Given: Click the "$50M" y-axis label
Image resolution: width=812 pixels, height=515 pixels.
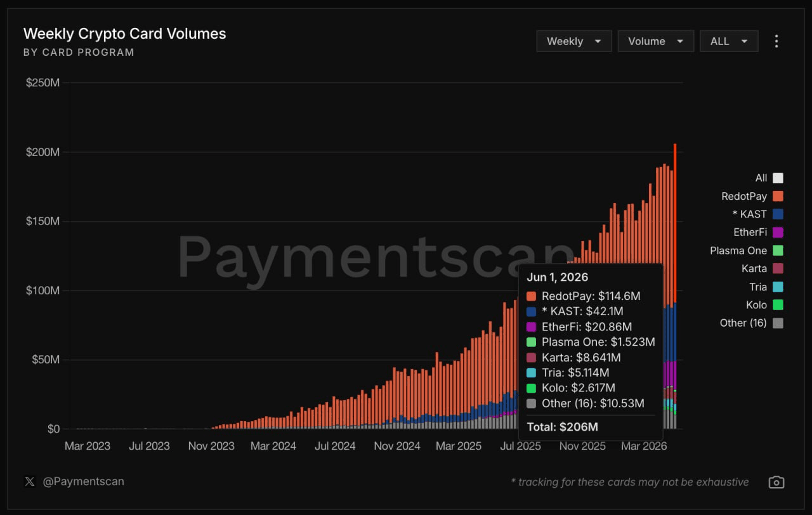Looking at the screenshot, I should tap(46, 360).
